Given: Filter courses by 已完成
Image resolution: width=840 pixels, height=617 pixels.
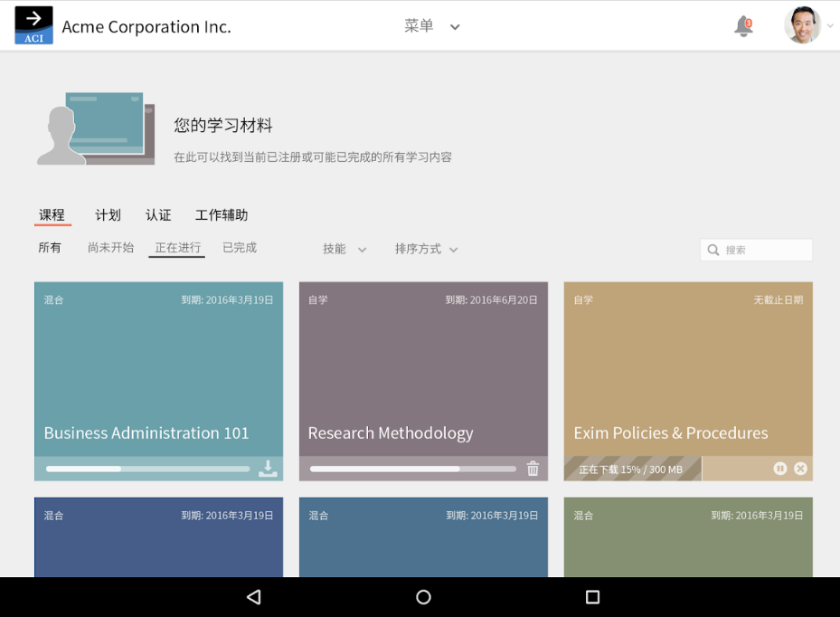Looking at the screenshot, I should pyautogui.click(x=239, y=247).
